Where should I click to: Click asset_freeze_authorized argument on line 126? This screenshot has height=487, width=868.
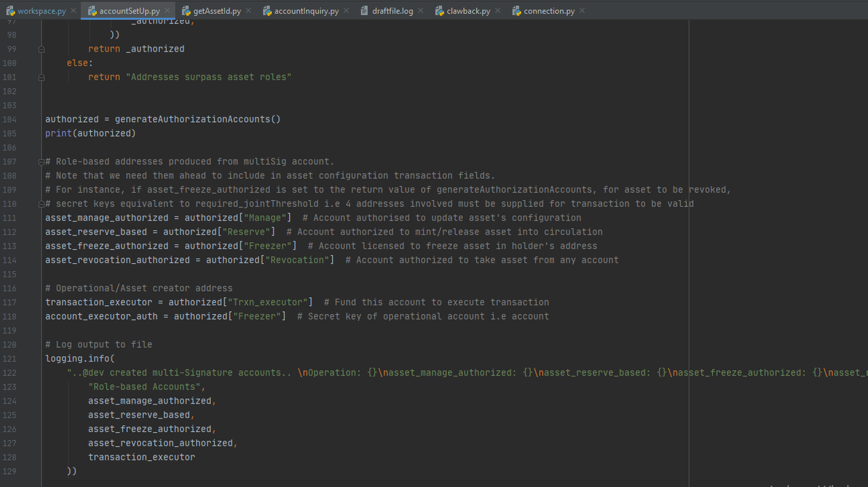(x=150, y=429)
